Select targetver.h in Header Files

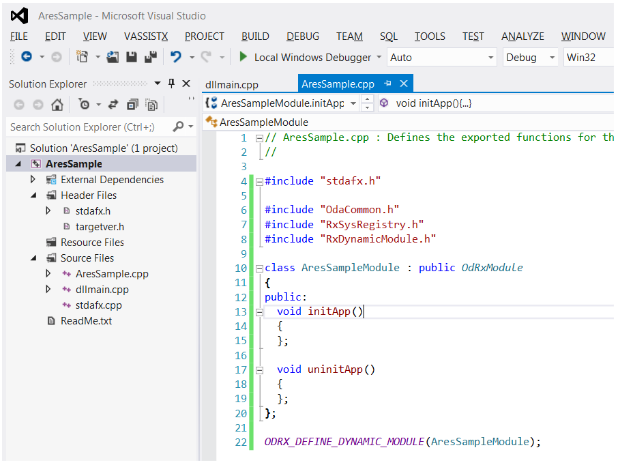point(100,227)
